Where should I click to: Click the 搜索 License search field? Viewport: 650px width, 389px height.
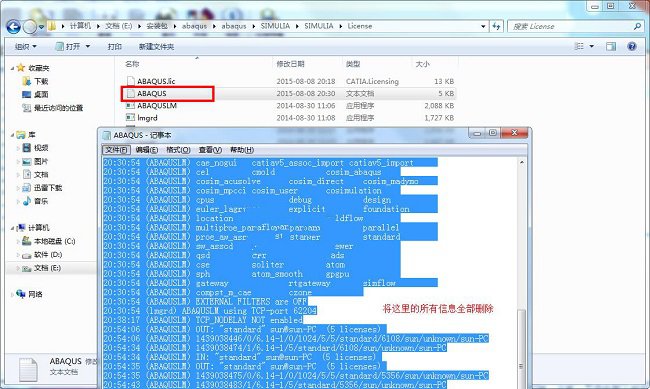[x=572, y=26]
